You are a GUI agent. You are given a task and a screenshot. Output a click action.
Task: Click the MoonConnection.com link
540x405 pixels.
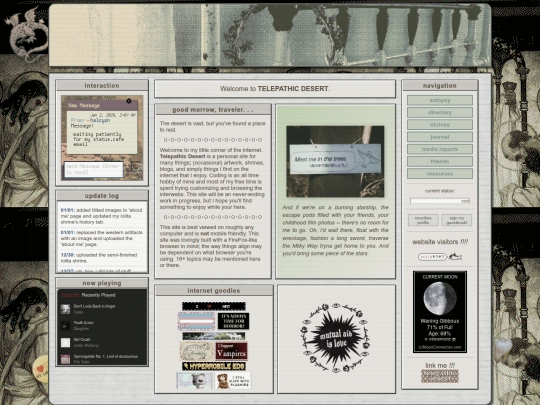coord(440,347)
